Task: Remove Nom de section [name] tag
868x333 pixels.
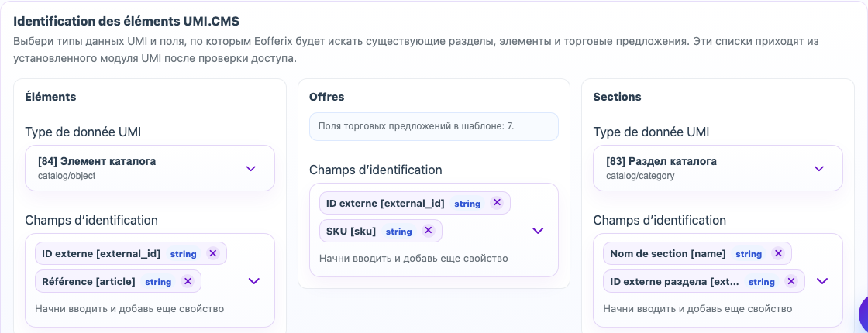Action: [778, 253]
